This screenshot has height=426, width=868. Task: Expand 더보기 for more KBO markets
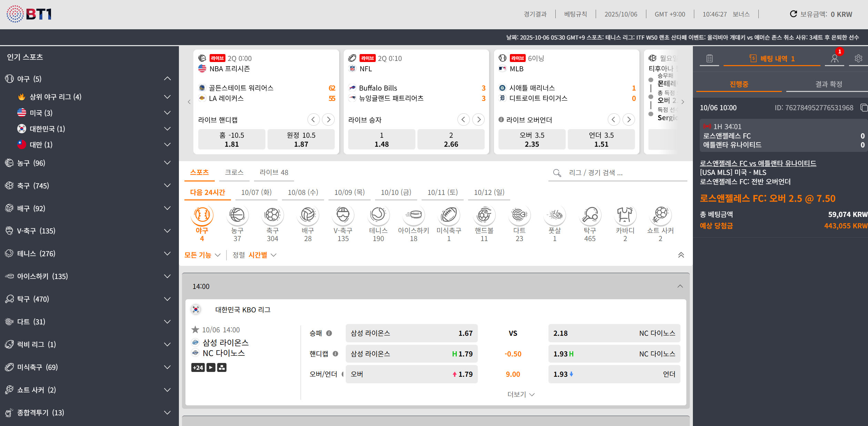[x=521, y=394]
